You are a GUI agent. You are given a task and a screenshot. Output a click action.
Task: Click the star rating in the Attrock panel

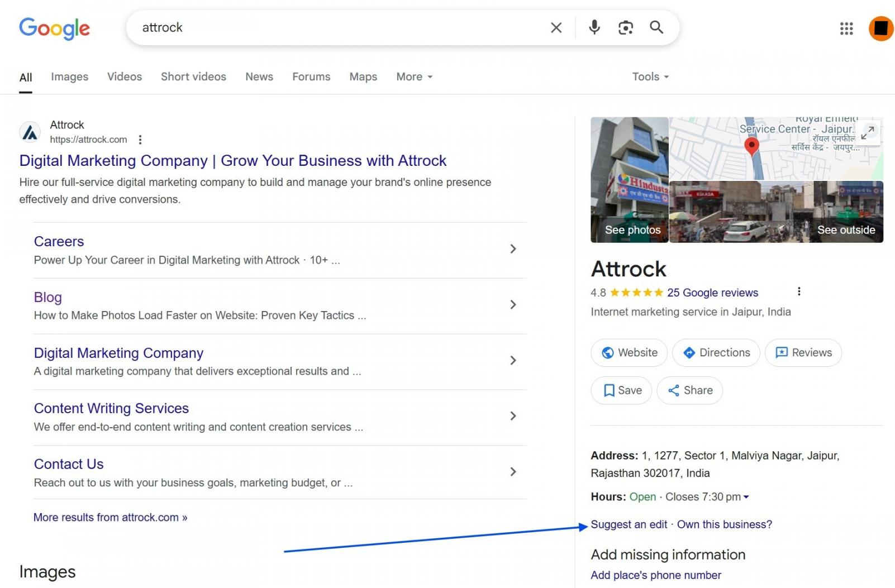tap(636, 293)
